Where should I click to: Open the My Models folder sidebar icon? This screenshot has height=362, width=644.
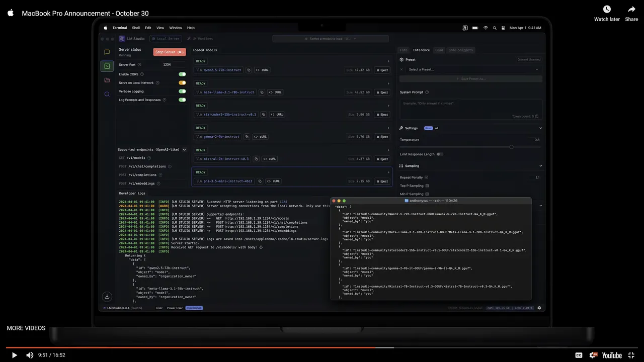(x=107, y=80)
